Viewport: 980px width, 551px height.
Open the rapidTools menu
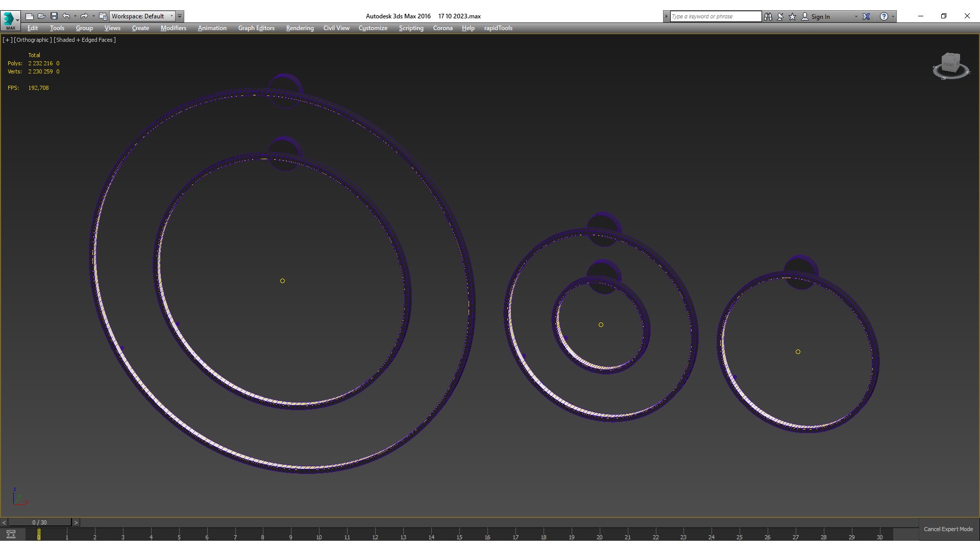click(x=498, y=28)
